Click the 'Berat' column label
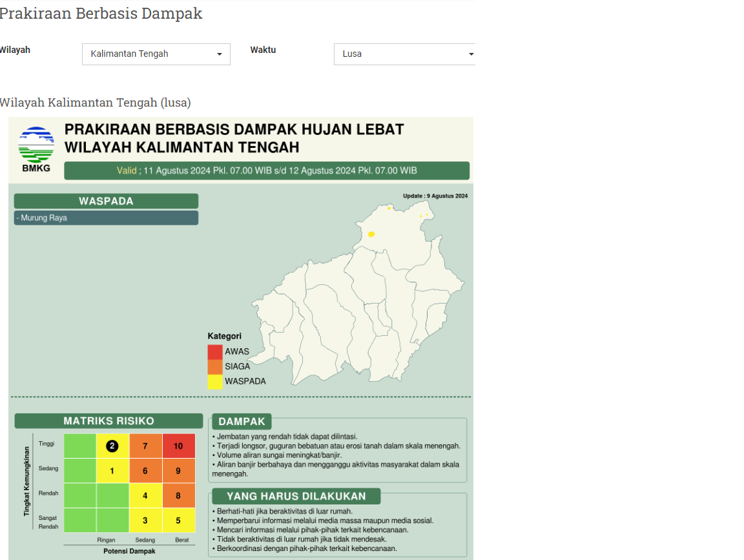This screenshot has width=744, height=560. point(181,540)
